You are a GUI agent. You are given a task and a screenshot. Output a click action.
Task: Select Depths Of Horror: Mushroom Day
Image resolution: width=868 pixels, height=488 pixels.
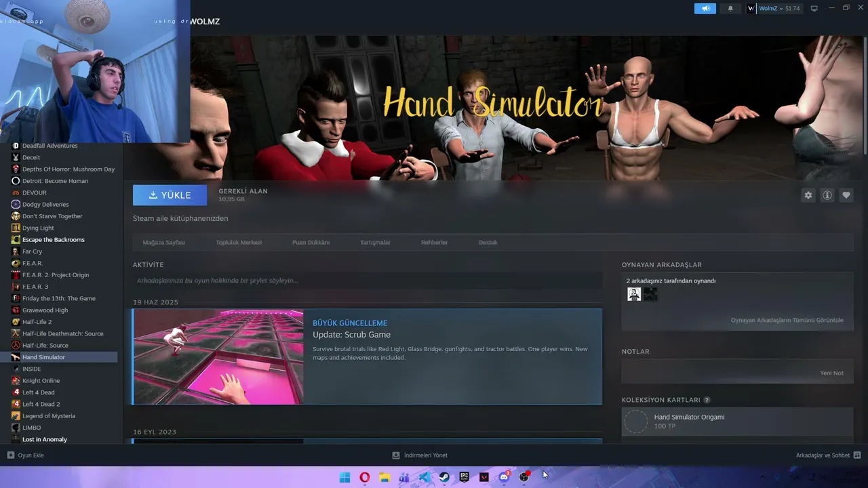(68, 169)
